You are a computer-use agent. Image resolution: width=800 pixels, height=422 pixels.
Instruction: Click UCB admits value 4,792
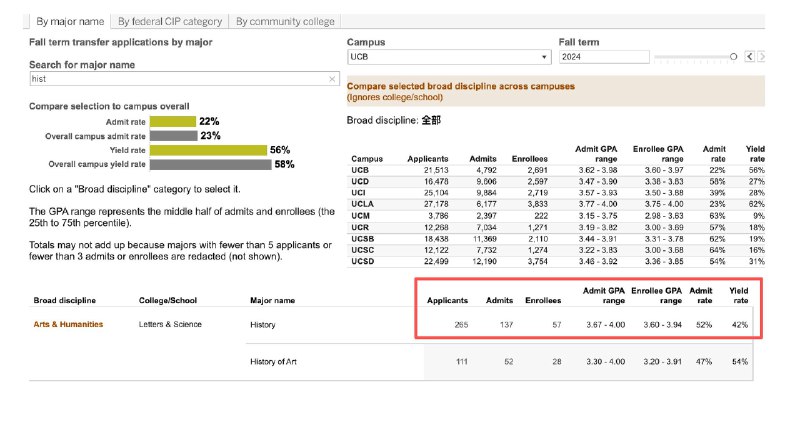487,170
